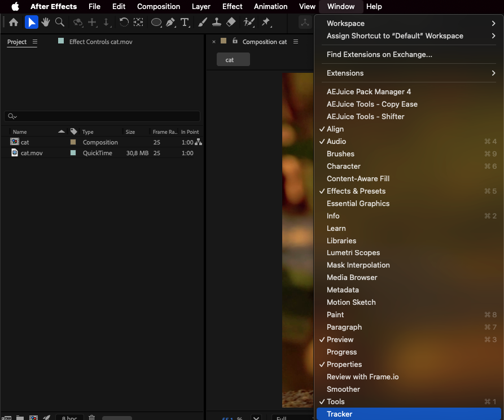Click the label tag column icon
The width and height of the screenshot is (504, 420).
pyautogui.click(x=73, y=131)
